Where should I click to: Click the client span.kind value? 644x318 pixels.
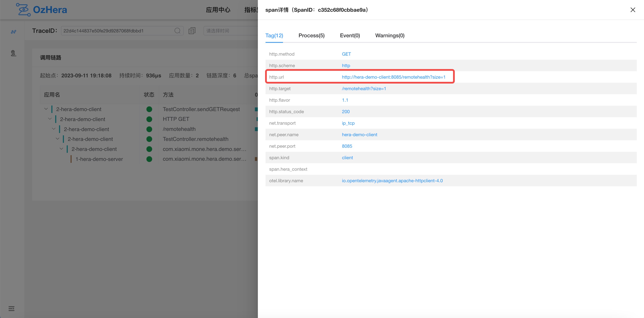[347, 158]
